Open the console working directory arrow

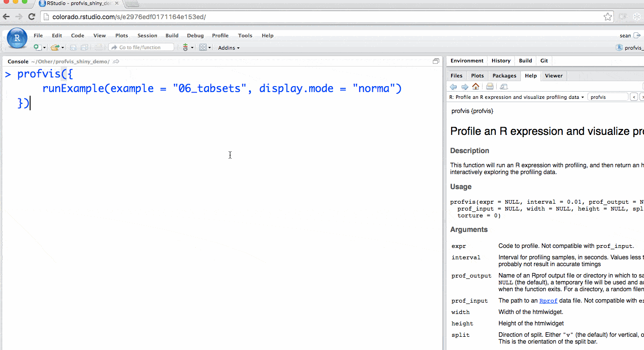click(116, 62)
